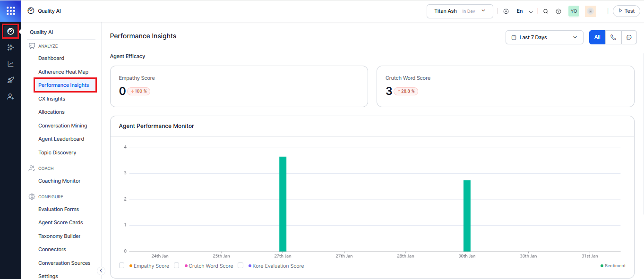Filter by voice calls phone icon
The height and width of the screenshot is (279, 644).
(x=613, y=37)
